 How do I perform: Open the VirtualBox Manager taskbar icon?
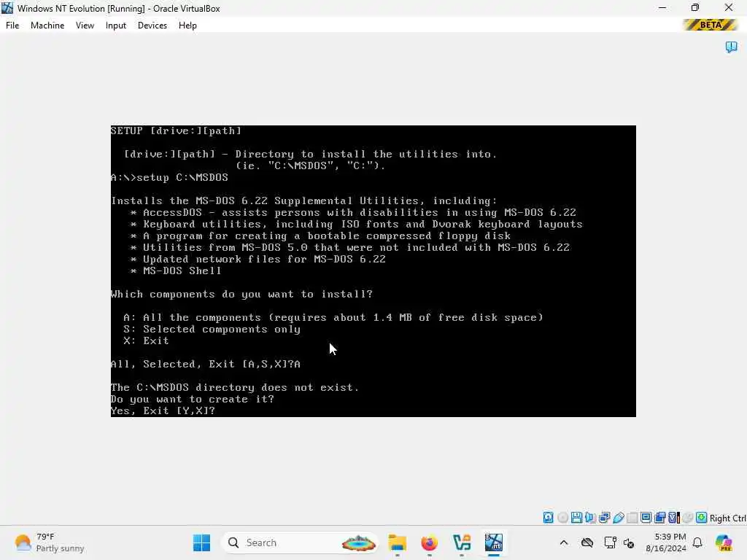click(462, 542)
